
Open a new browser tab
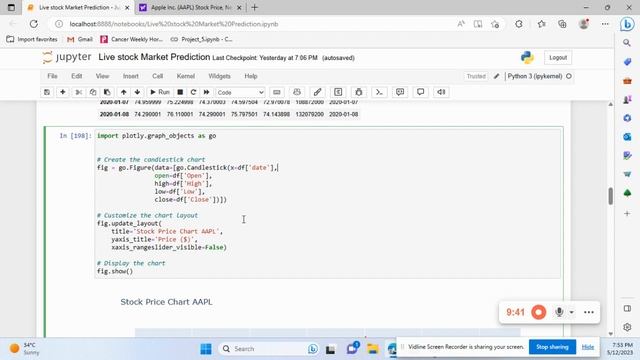[x=255, y=7]
